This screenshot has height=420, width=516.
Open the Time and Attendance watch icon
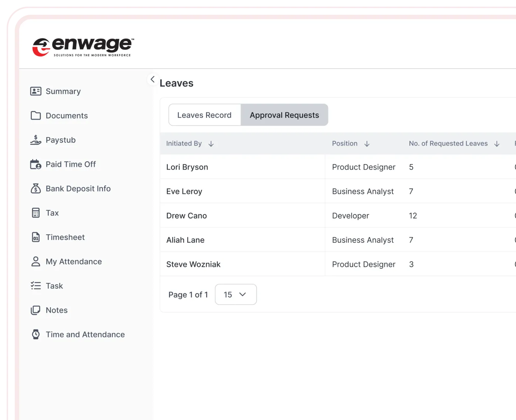tap(36, 335)
